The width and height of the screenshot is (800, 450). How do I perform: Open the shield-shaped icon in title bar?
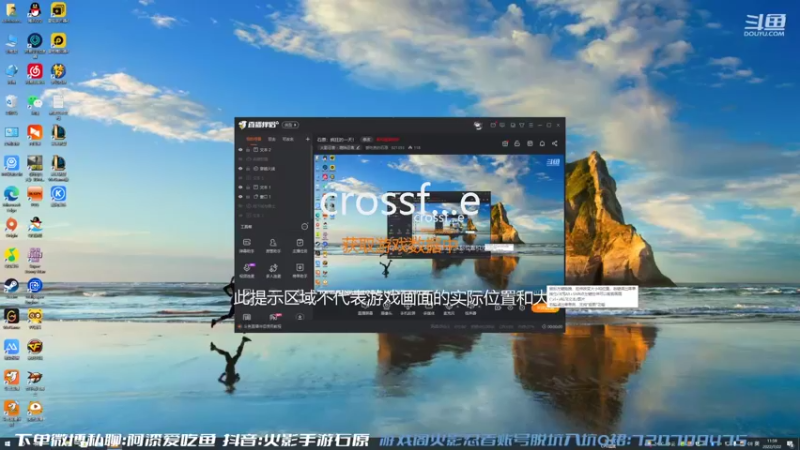521,125
